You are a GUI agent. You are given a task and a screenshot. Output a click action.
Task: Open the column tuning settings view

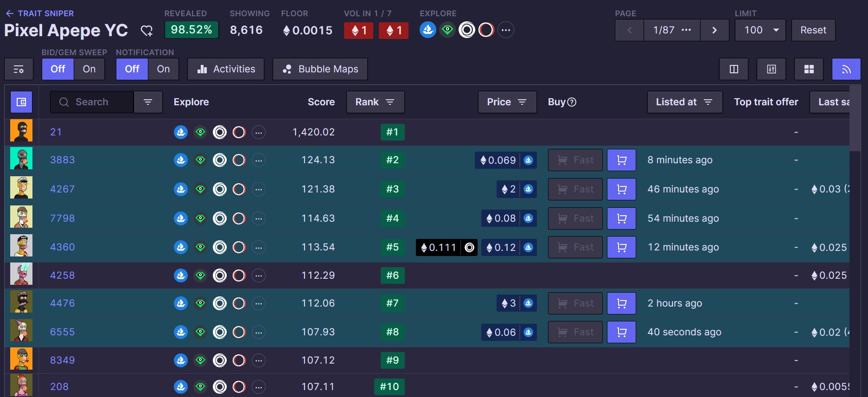click(772, 69)
